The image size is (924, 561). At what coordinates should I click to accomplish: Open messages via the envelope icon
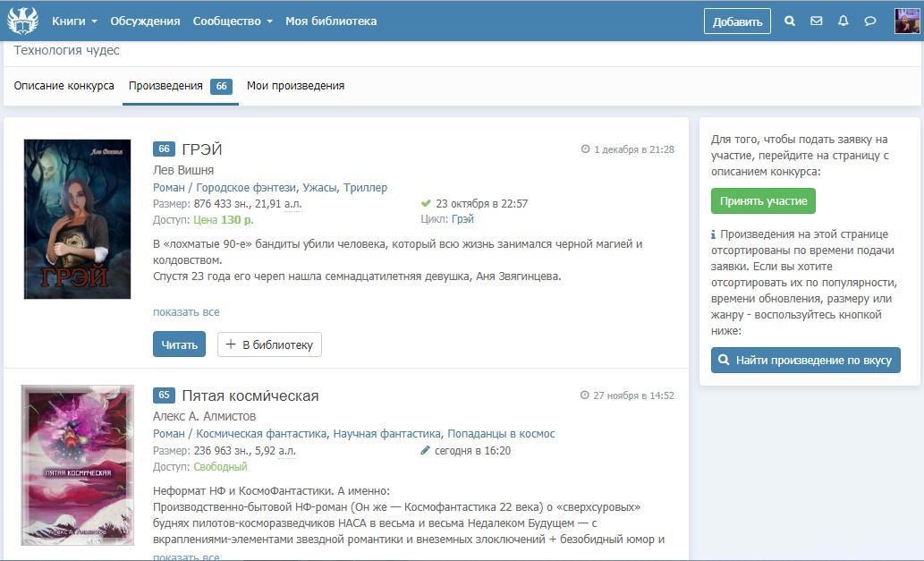pos(817,21)
